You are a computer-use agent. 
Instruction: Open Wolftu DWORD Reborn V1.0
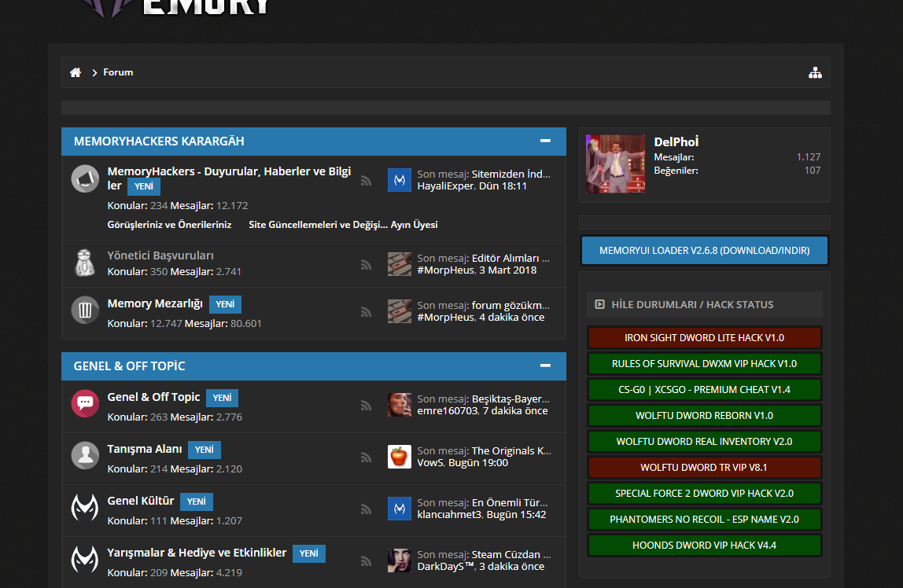[x=704, y=415]
